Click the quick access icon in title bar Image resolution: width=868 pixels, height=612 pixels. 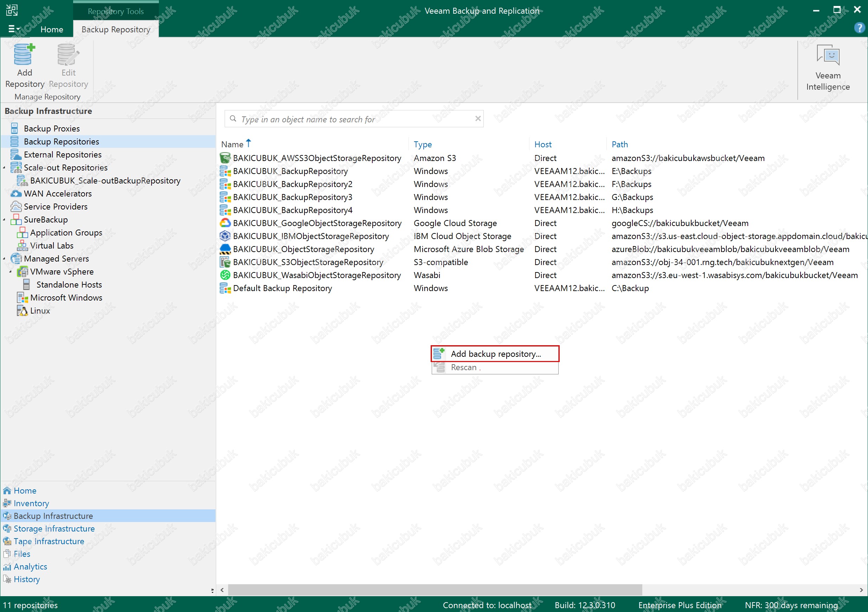(12, 10)
